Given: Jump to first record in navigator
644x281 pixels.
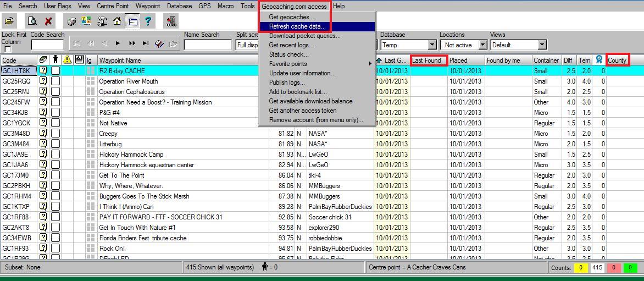Looking at the screenshot, I should click(x=77, y=43).
